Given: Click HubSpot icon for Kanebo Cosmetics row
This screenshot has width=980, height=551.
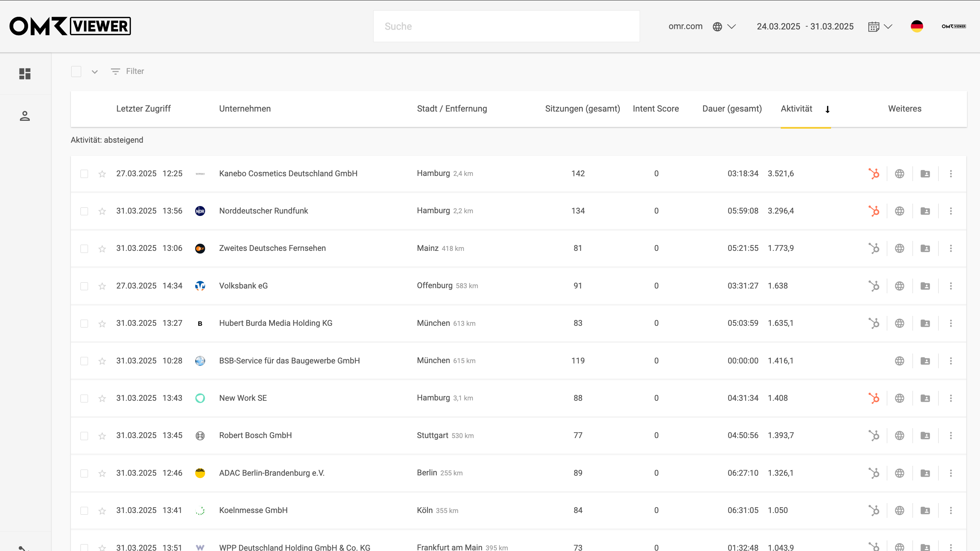Looking at the screenshot, I should 874,174.
